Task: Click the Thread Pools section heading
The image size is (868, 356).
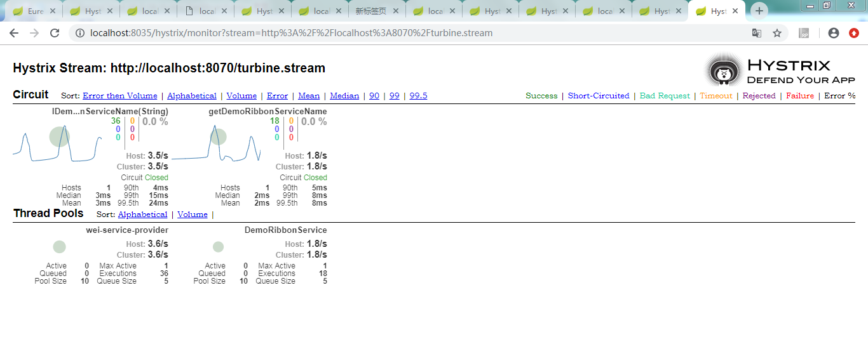Action: click(x=48, y=214)
